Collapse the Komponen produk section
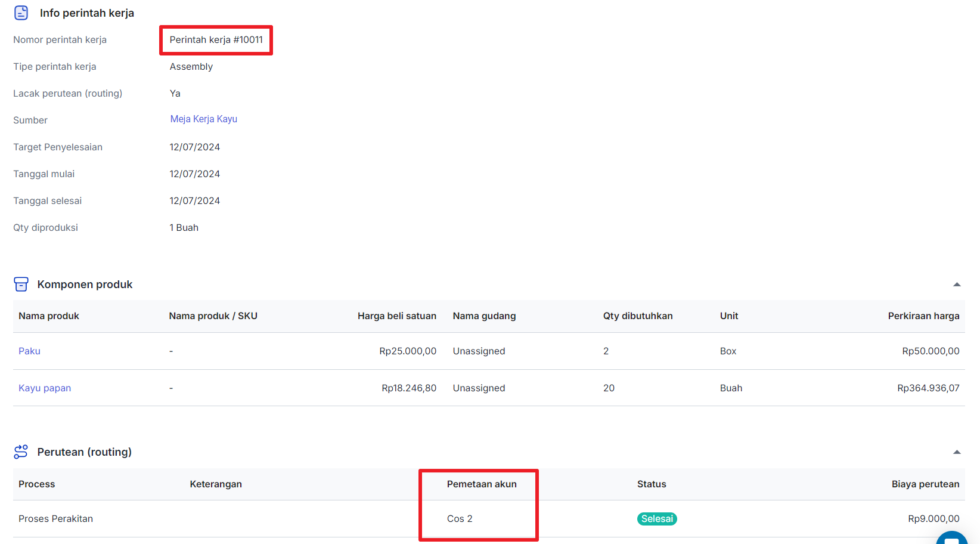 point(957,285)
